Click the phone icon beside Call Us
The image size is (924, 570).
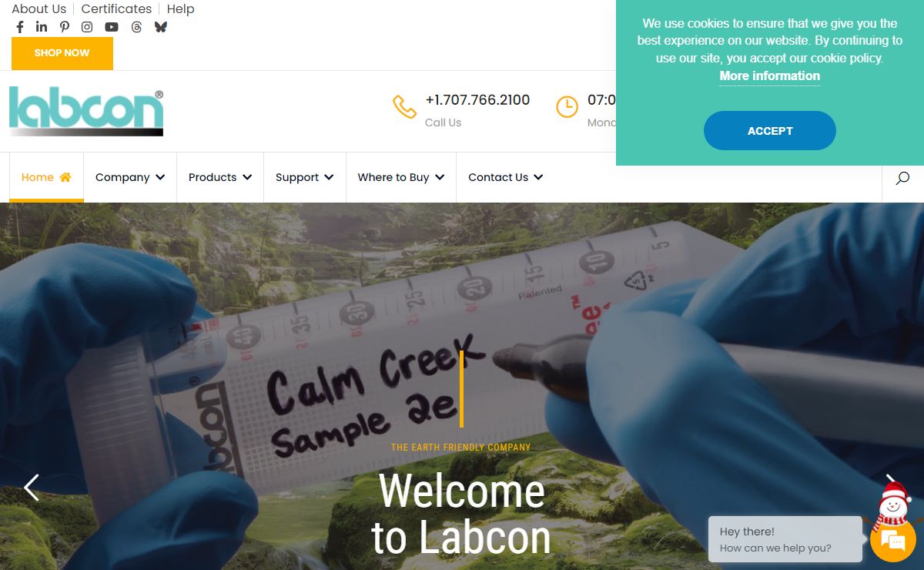click(x=404, y=106)
